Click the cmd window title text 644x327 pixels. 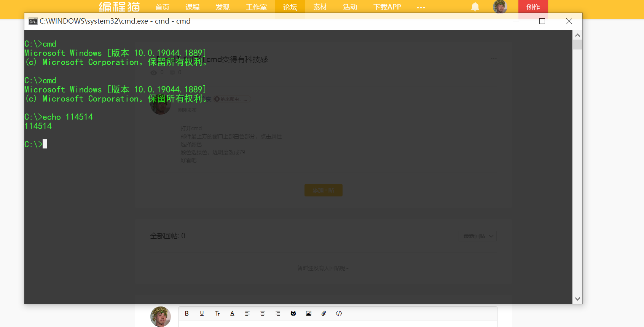[115, 21]
